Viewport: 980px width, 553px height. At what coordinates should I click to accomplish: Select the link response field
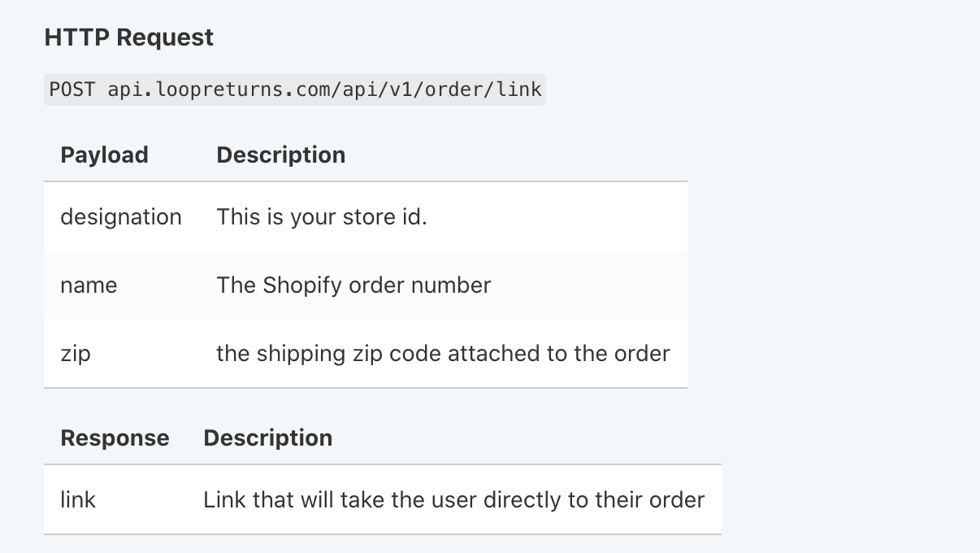(78, 499)
